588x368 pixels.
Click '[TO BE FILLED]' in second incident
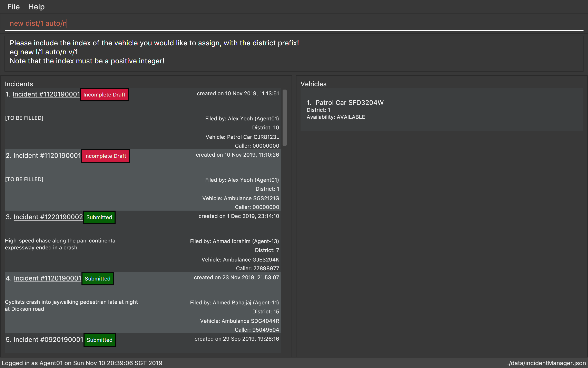coord(24,179)
